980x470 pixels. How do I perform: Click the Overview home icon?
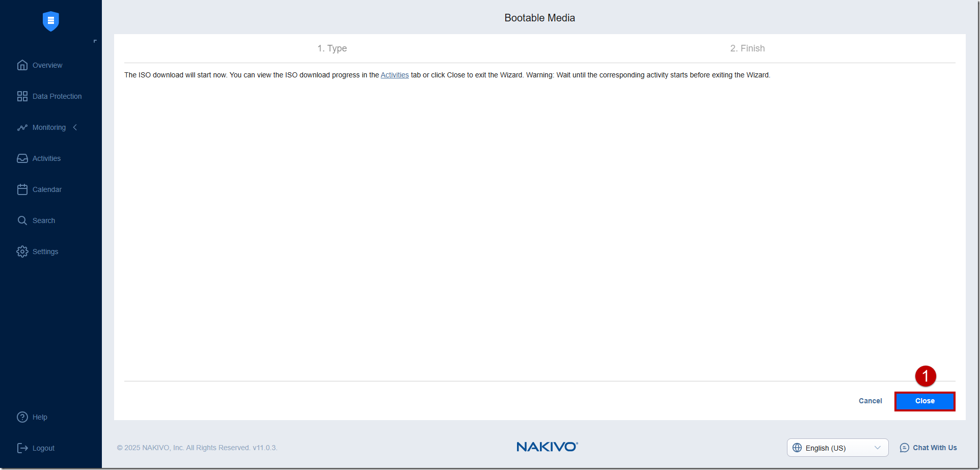(22, 65)
